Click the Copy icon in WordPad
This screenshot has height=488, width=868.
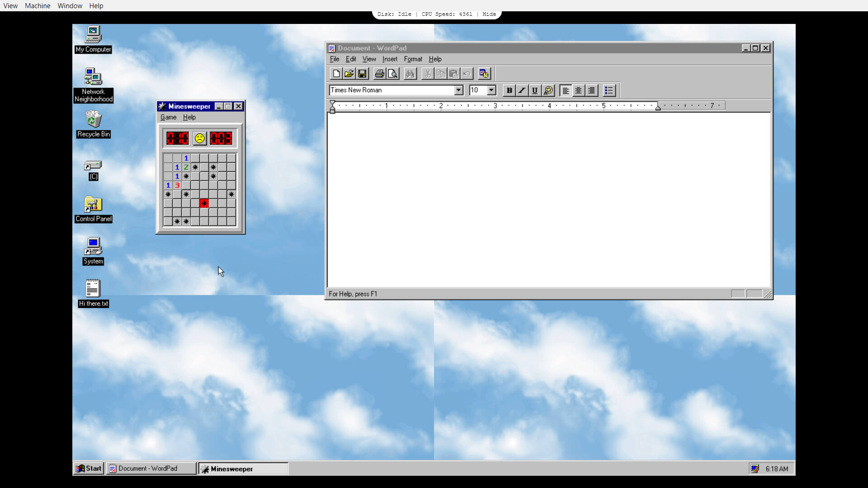[441, 74]
